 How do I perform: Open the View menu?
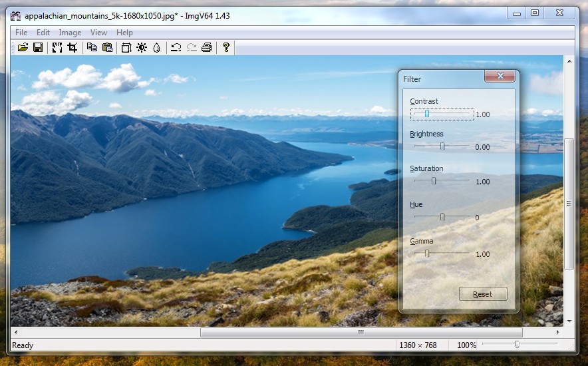98,33
